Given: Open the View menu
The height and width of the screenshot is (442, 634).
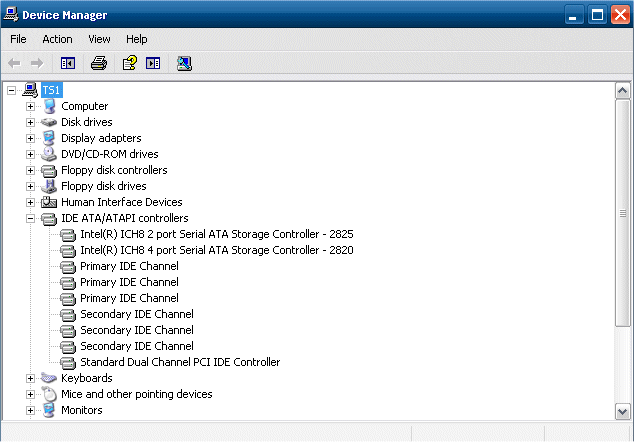Looking at the screenshot, I should (x=99, y=39).
